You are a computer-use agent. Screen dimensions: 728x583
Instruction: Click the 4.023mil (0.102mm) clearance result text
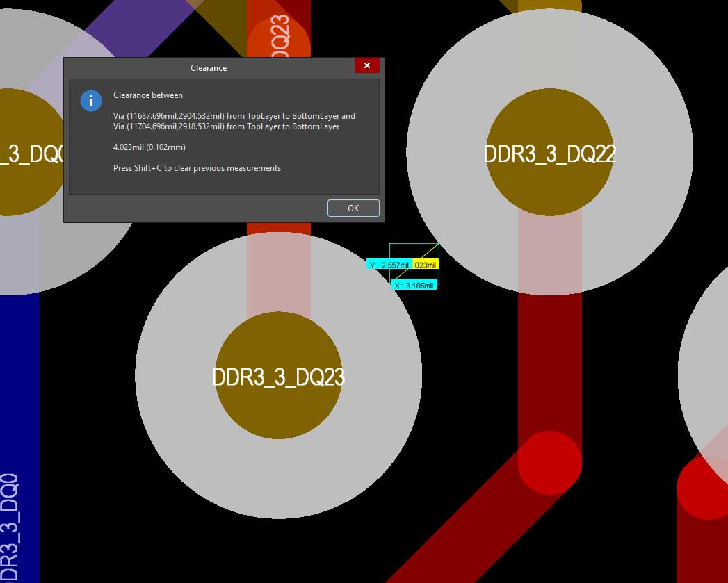tap(149, 147)
